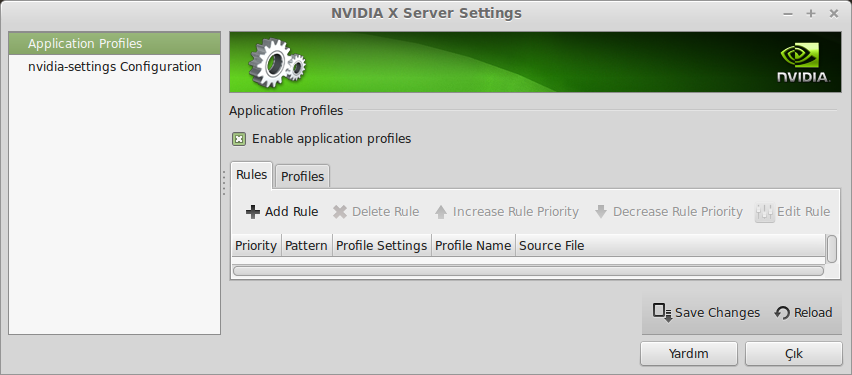Viewport: 852px width, 375px height.
Task: Click the Decrease Rule Priority down arrow
Action: (600, 212)
